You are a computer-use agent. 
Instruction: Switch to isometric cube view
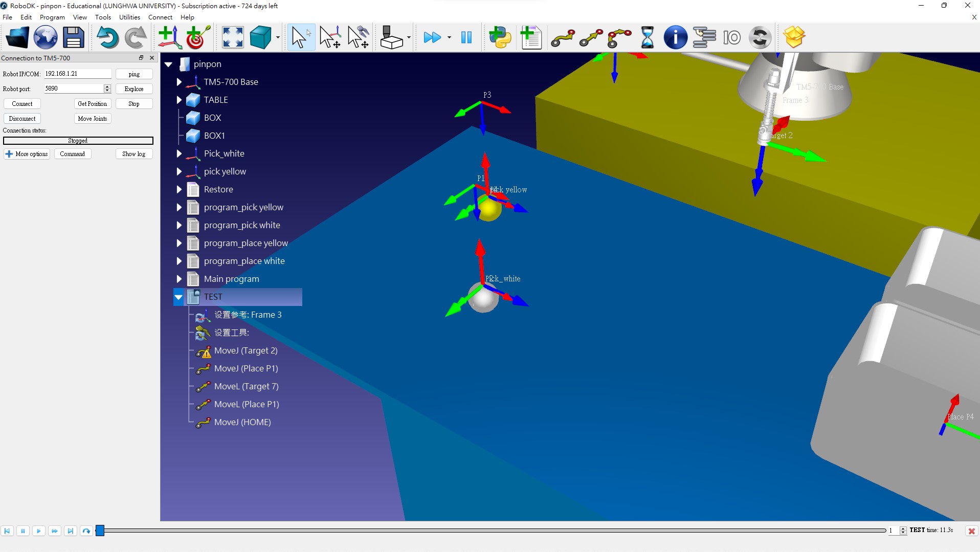point(261,37)
